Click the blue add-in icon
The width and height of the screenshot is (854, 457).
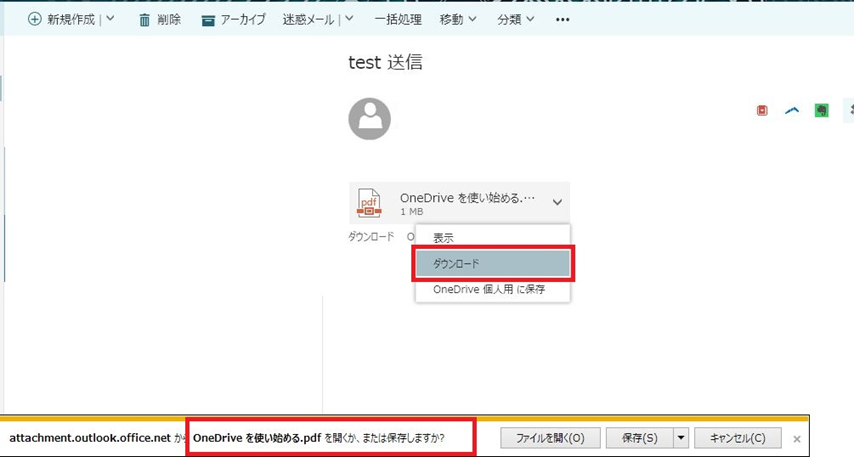[x=792, y=111]
